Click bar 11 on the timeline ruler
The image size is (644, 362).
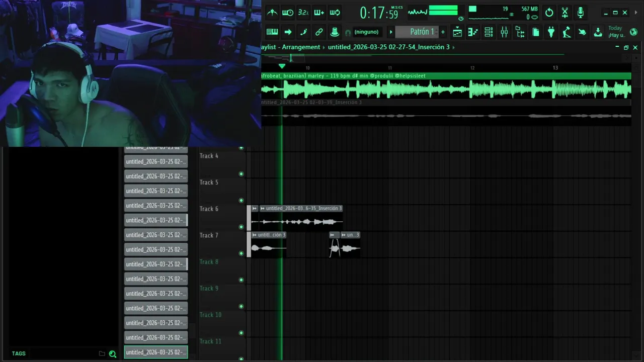click(x=390, y=68)
